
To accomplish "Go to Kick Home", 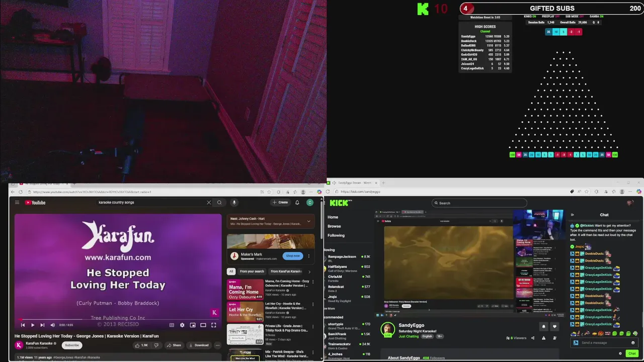I will [x=333, y=217].
